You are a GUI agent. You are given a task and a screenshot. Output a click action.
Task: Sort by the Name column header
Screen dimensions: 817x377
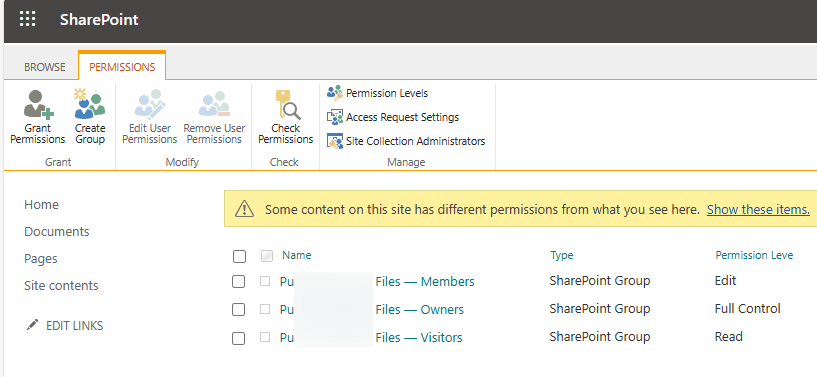296,255
